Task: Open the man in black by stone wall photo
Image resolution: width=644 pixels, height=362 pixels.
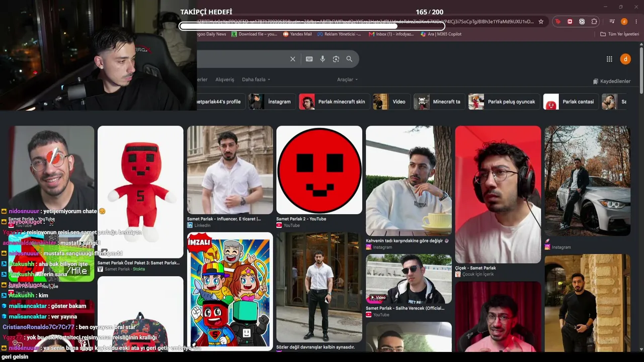Action: point(587,303)
